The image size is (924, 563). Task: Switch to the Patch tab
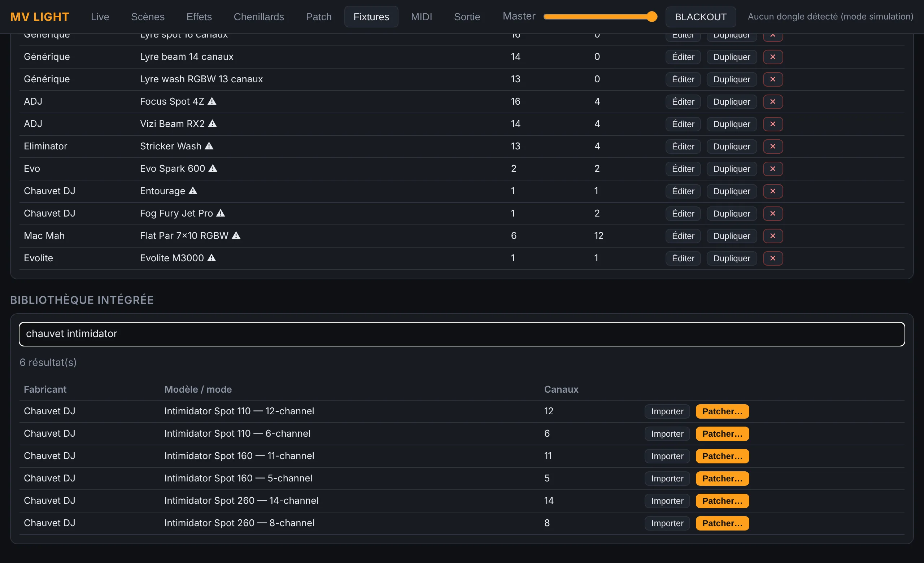pyautogui.click(x=319, y=17)
